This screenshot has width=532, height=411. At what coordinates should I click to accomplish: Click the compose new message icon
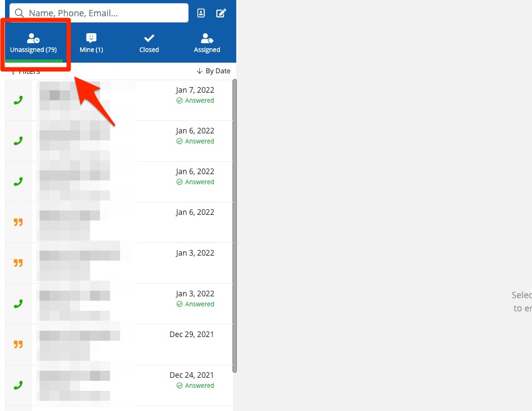tap(221, 13)
